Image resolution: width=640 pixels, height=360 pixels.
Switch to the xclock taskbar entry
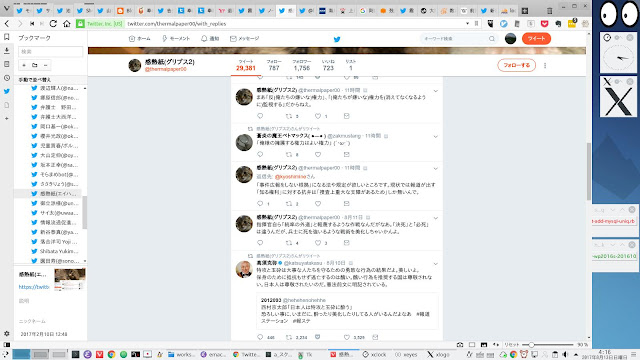374,354
